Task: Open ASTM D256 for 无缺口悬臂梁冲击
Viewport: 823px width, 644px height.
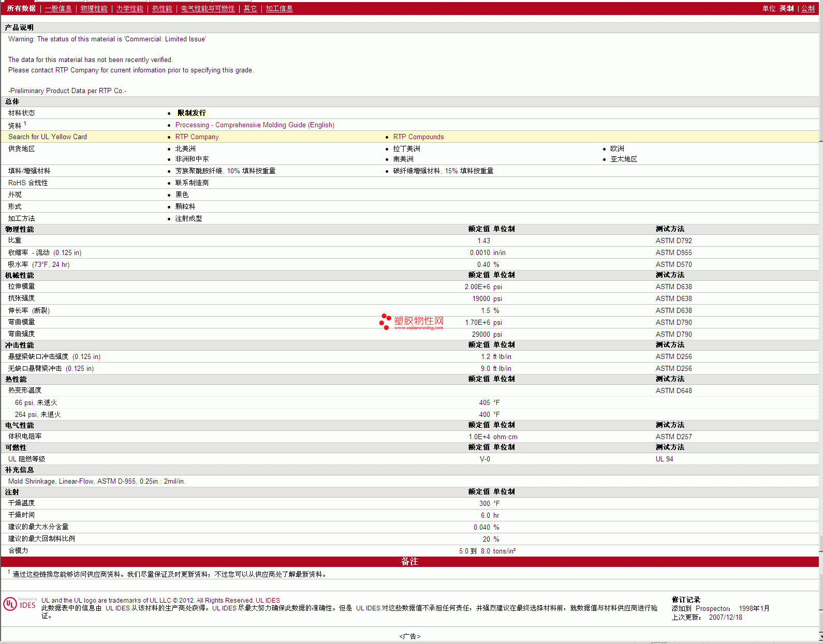Action: (x=673, y=369)
